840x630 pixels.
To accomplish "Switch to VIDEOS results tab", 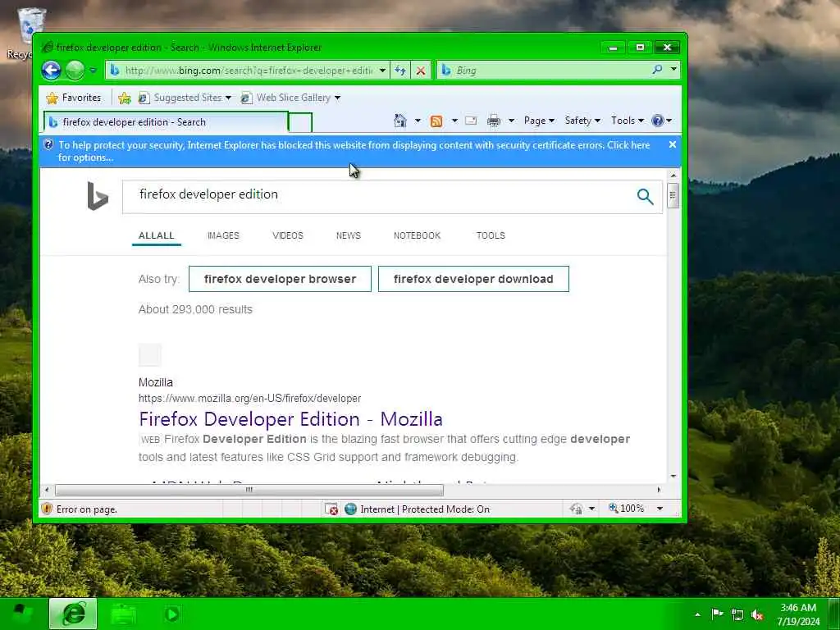I will click(x=288, y=235).
